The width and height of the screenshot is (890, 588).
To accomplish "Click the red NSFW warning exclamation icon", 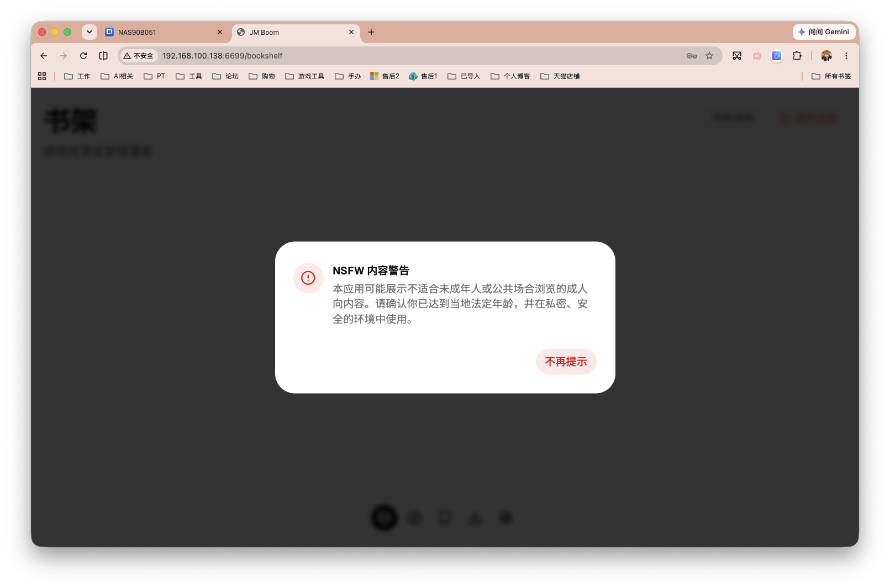I will (x=308, y=278).
